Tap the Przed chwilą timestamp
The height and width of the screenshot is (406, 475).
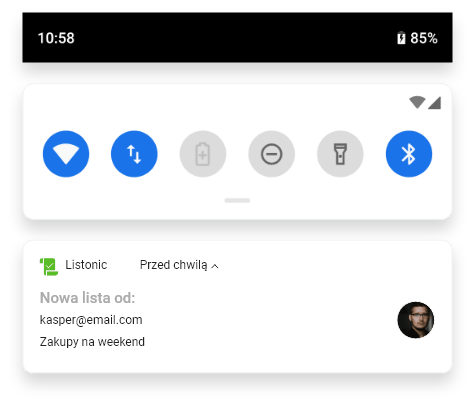(174, 265)
